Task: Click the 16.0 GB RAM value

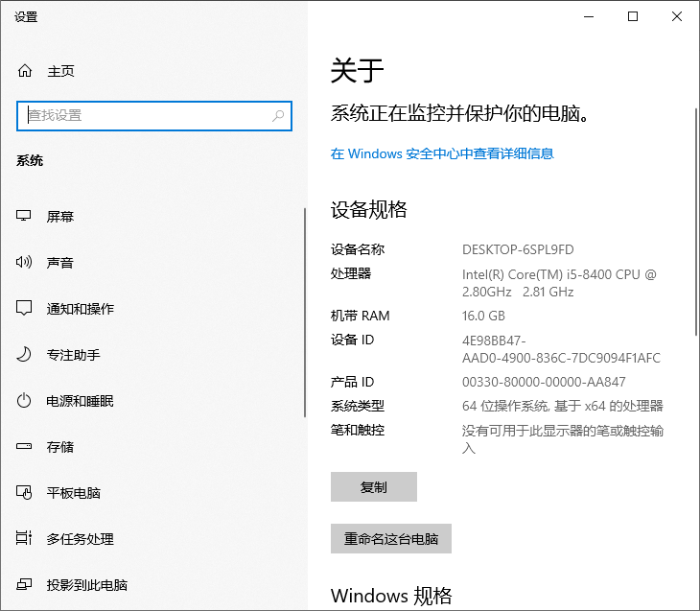Action: click(x=483, y=316)
